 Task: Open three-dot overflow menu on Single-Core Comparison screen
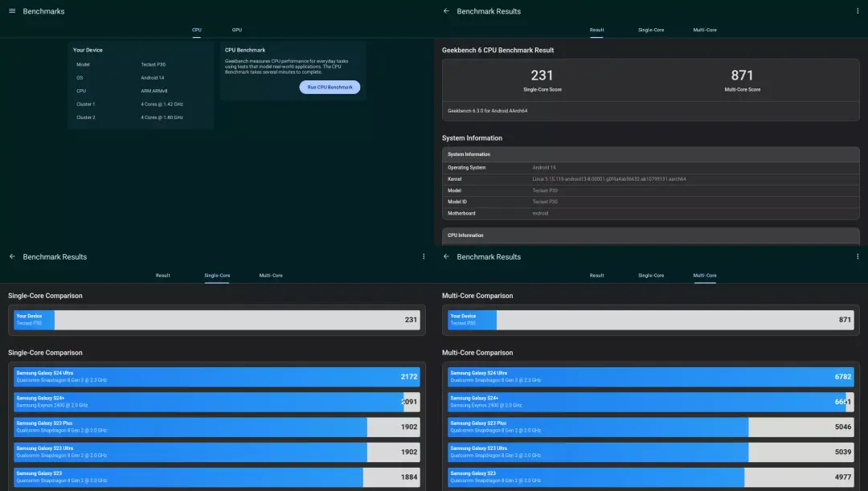[424, 257]
